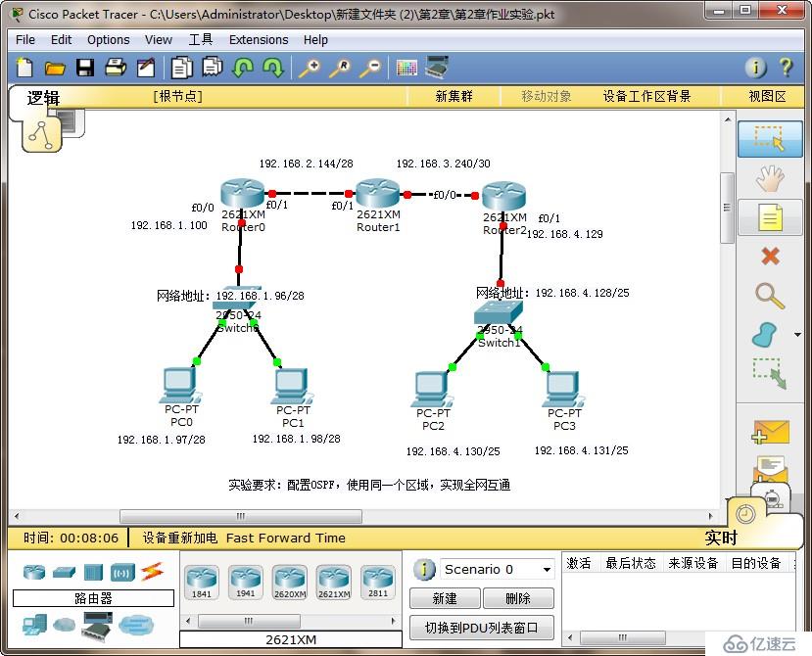Viewport: 812px width, 656px height.
Task: Click the 新建 scenario button
Action: coord(445,598)
